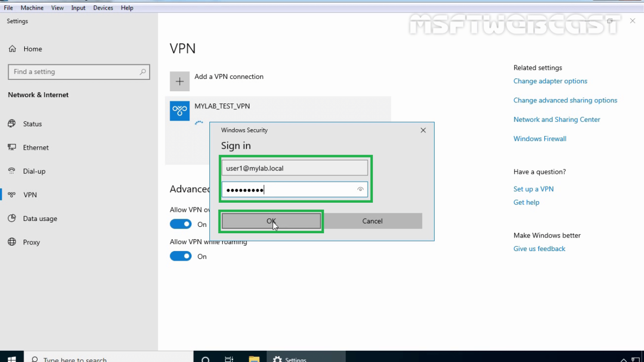Open the Devices menu
This screenshot has width=644, height=362.
[103, 8]
